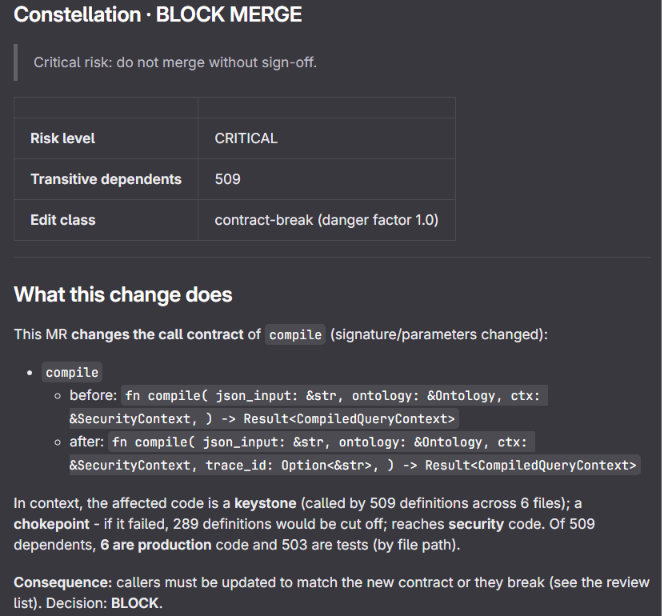This screenshot has width=662, height=616.
Task: Click the contract-break danger factor cell
Action: click(x=326, y=220)
